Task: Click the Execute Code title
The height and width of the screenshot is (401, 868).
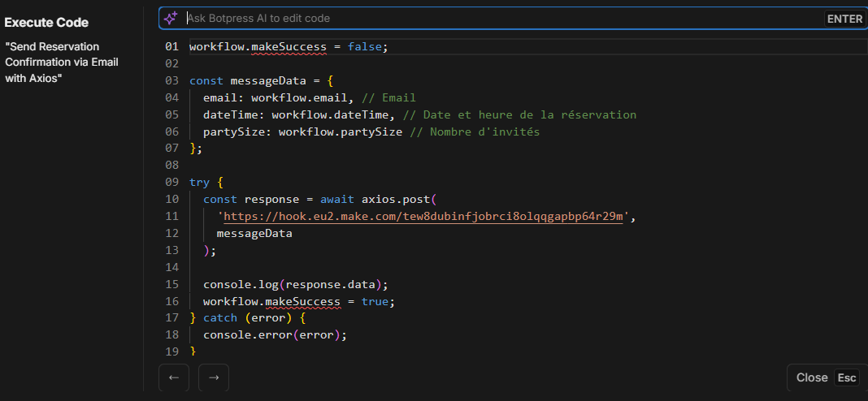Action: click(x=46, y=23)
